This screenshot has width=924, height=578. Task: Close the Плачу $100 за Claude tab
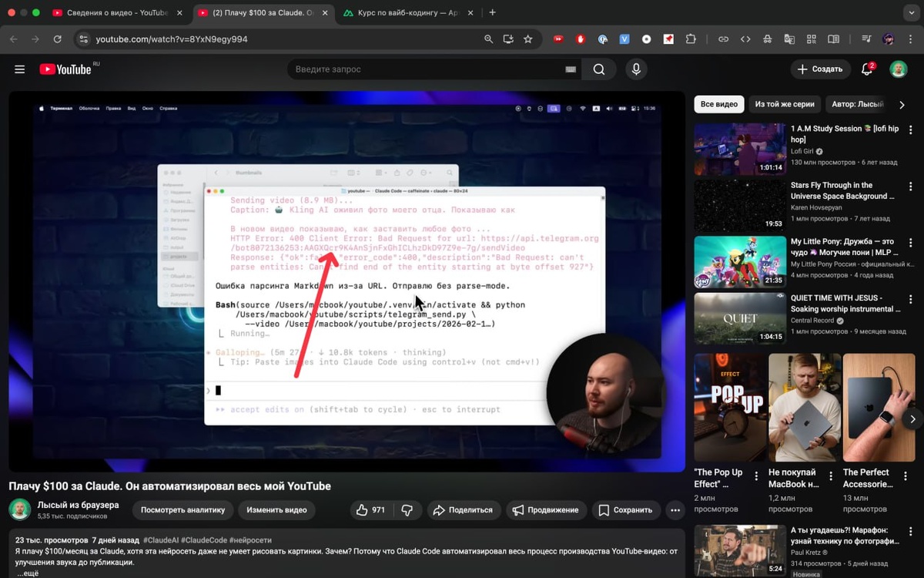323,13
